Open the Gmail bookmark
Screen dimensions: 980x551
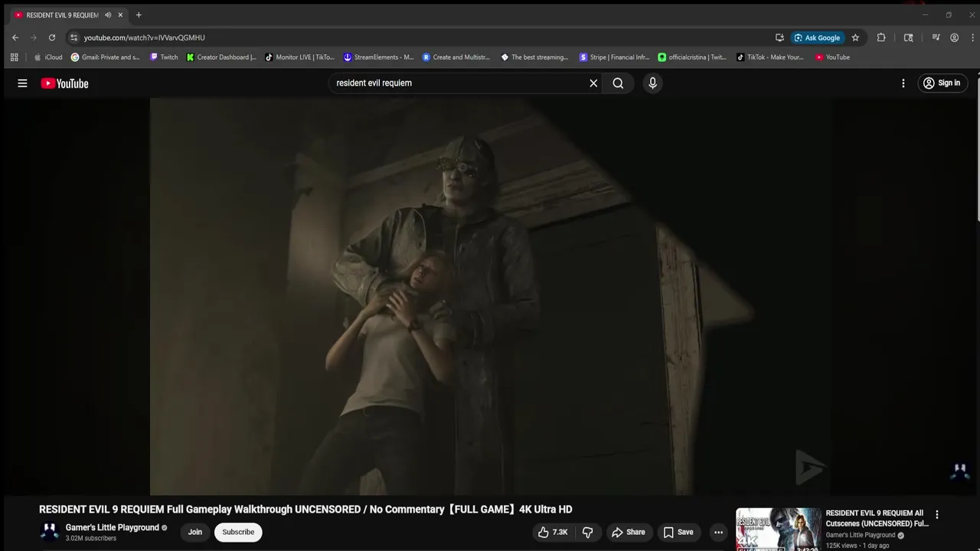106,57
